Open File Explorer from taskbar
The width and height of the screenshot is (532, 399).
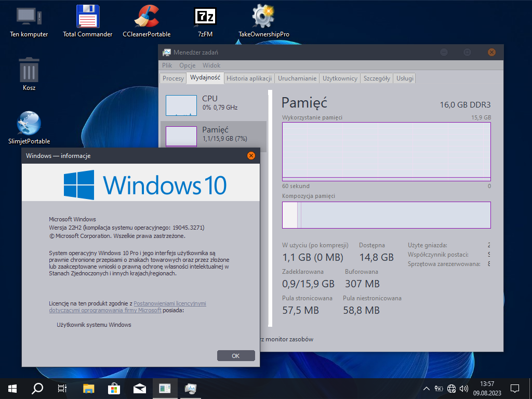click(x=89, y=388)
